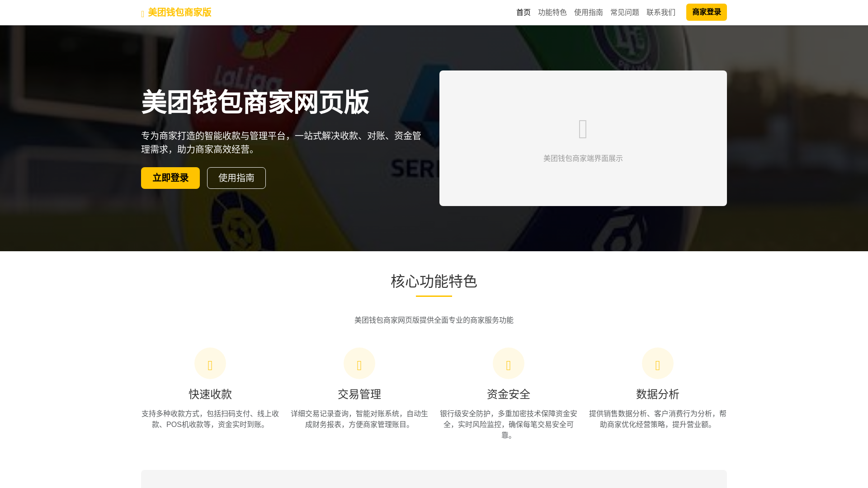Go to 功能特色 in the navigation

pos(552,12)
